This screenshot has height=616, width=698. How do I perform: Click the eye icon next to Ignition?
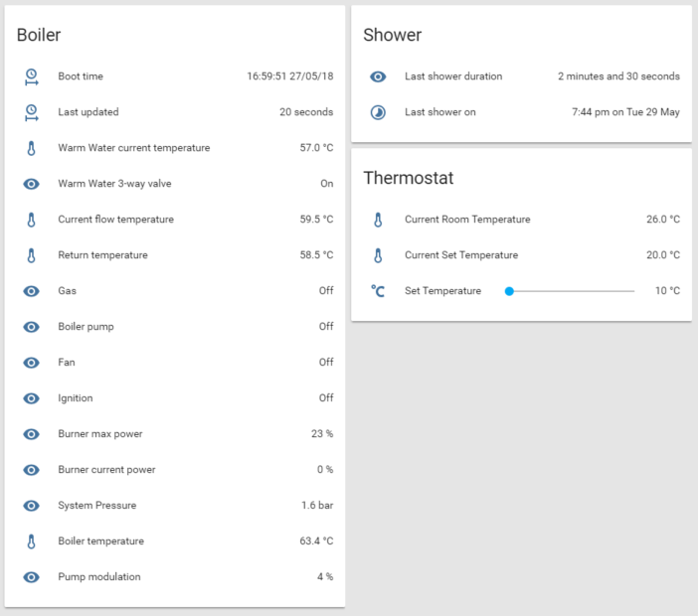tap(31, 398)
